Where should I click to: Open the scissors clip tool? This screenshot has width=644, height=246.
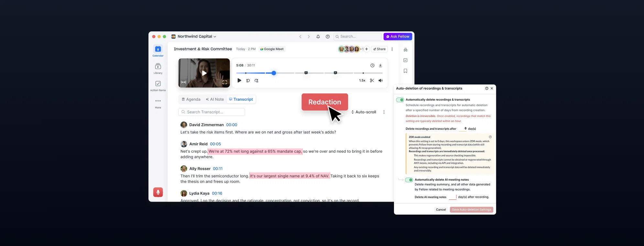(x=372, y=81)
